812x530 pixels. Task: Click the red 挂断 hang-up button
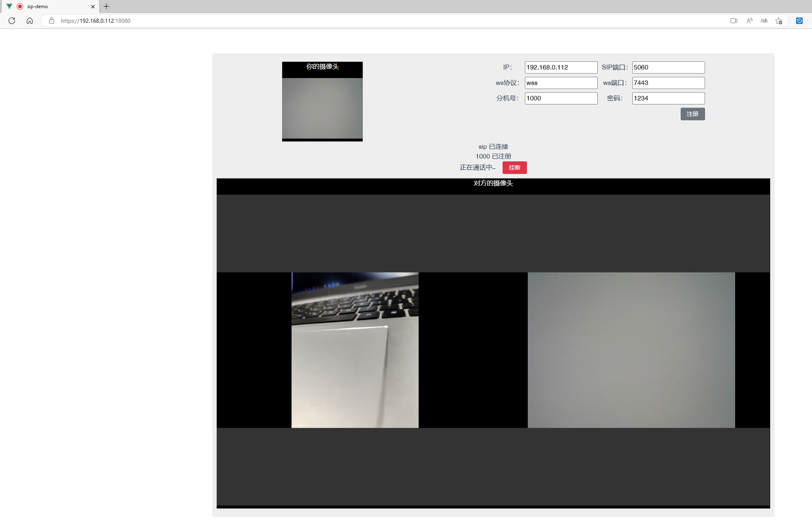[x=514, y=167]
